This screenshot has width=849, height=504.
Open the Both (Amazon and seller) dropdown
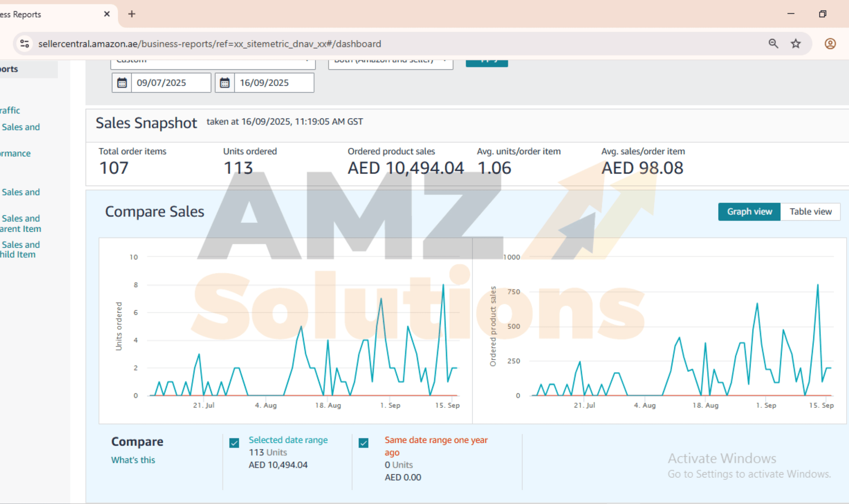pos(390,63)
